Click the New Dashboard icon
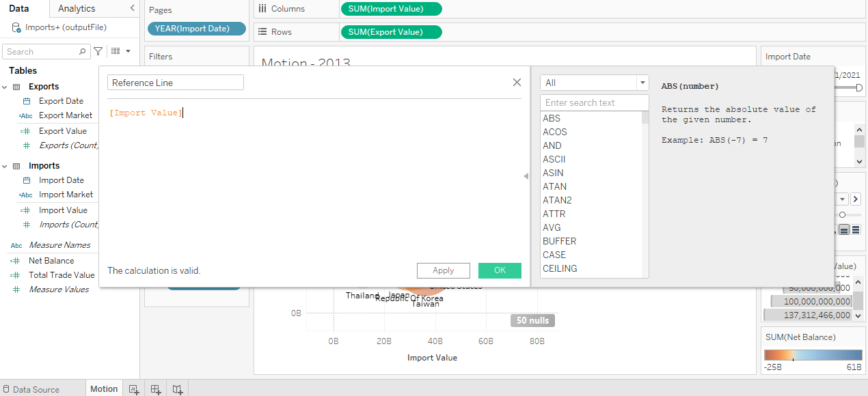The width and height of the screenshot is (868, 396). click(156, 389)
